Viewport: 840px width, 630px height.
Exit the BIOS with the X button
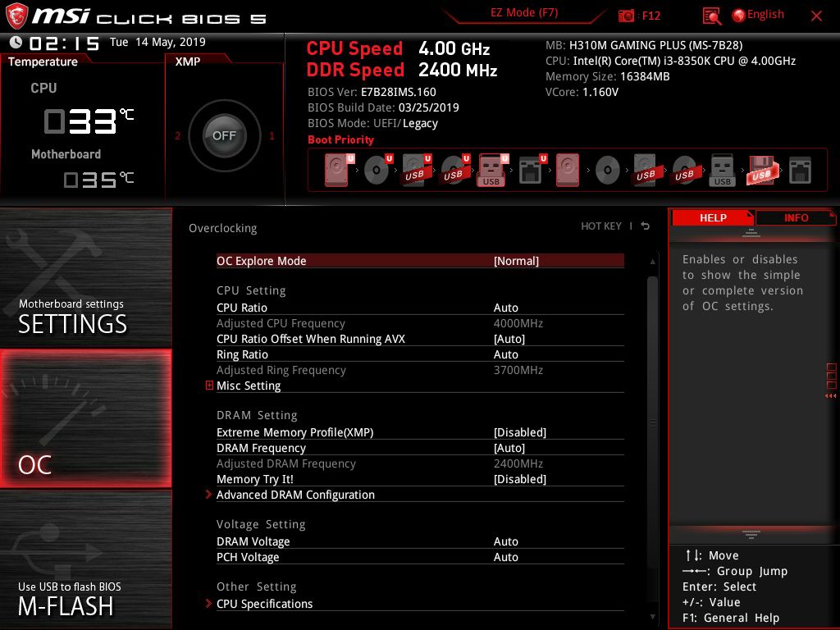[x=816, y=16]
